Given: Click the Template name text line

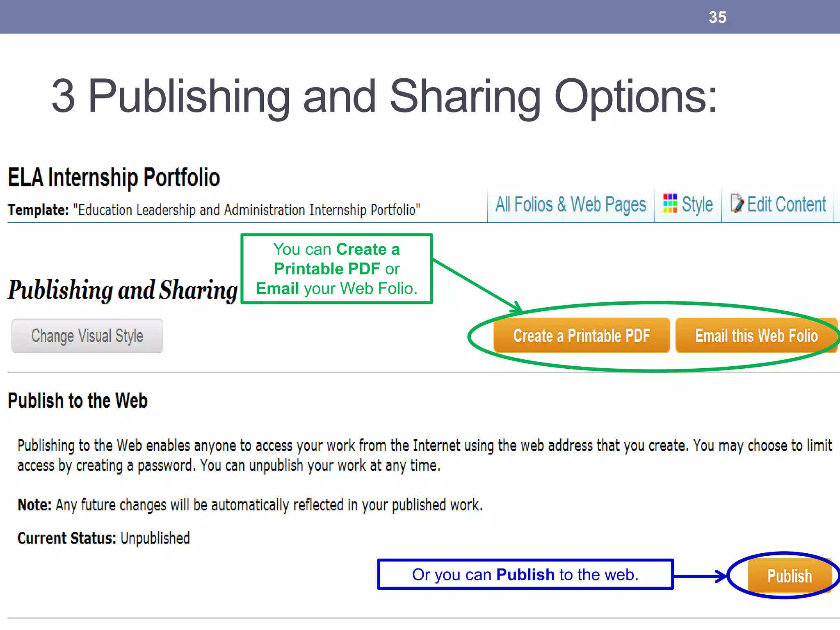Looking at the screenshot, I should (x=214, y=210).
